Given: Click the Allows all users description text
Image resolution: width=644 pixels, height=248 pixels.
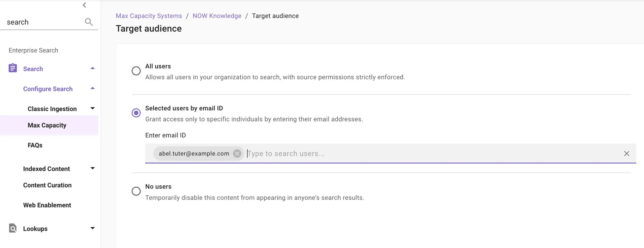Looking at the screenshot, I should [x=275, y=77].
